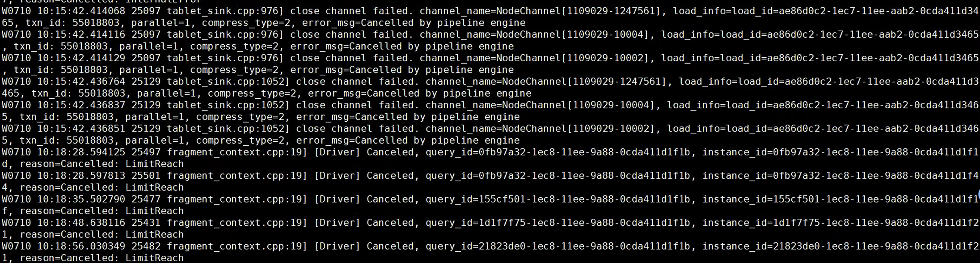The width and height of the screenshot is (980, 263).
Task: Click the timestamp 10:18:48.638116 in the log
Action: pos(81,223)
